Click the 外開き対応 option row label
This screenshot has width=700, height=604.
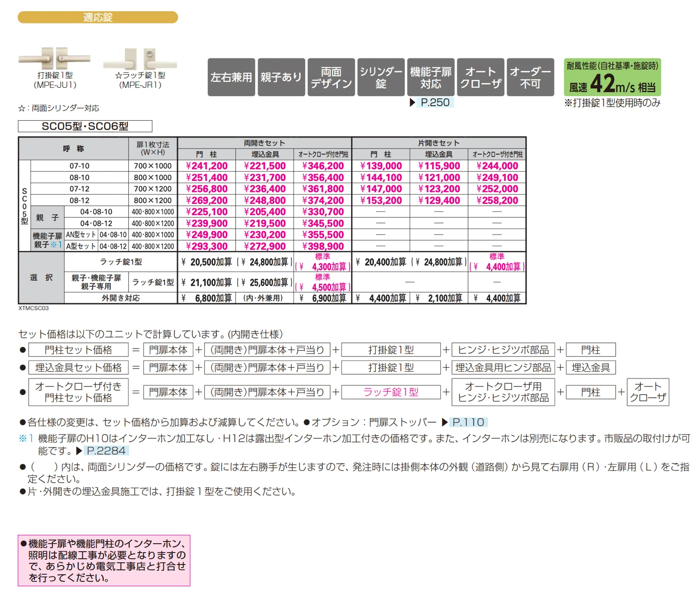121,298
